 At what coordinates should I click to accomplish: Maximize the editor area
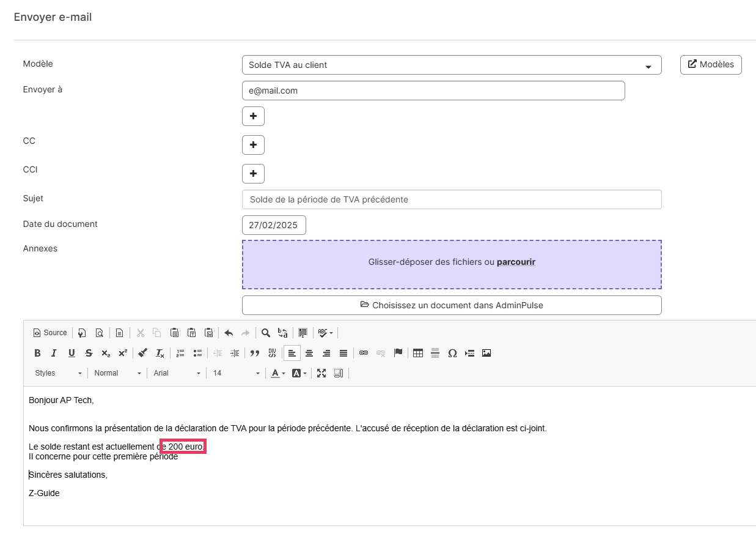[x=321, y=373]
